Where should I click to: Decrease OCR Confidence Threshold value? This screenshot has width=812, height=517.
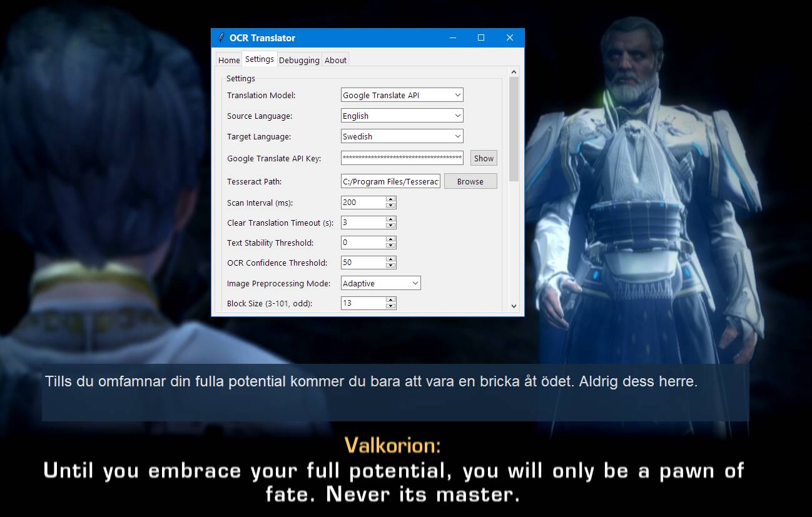pos(391,266)
